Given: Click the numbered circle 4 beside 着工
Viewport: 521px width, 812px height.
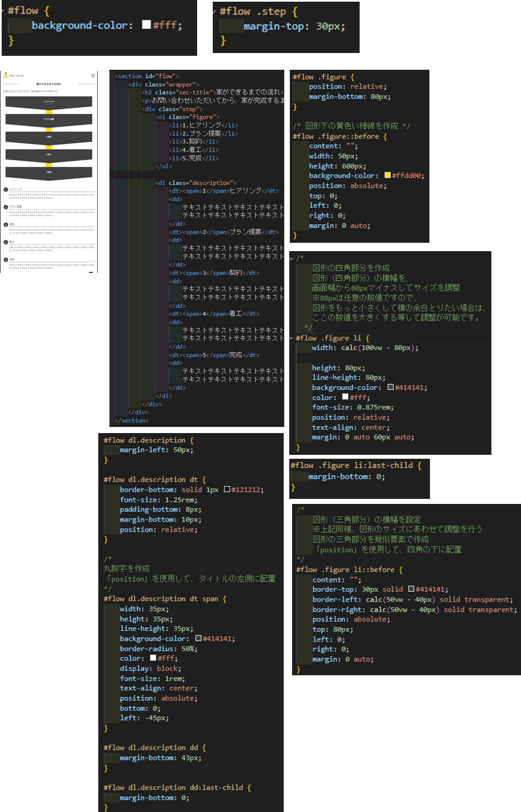Looking at the screenshot, I should (6, 242).
